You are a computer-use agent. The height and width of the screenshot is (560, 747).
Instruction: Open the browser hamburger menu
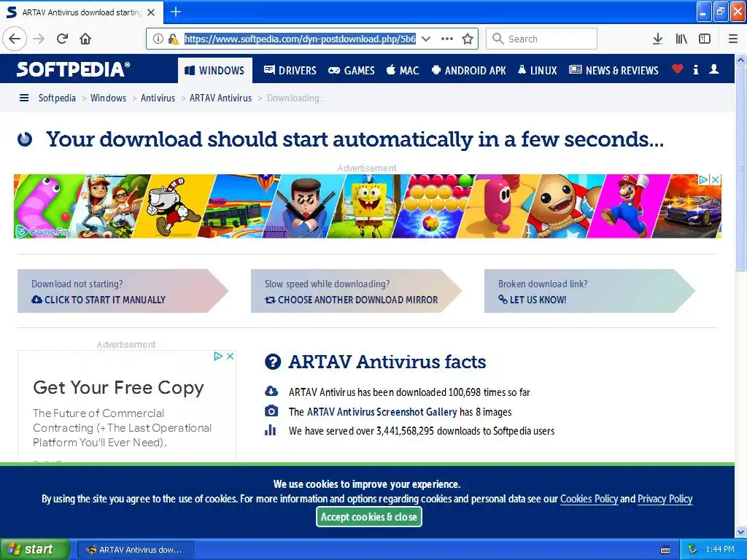(733, 39)
